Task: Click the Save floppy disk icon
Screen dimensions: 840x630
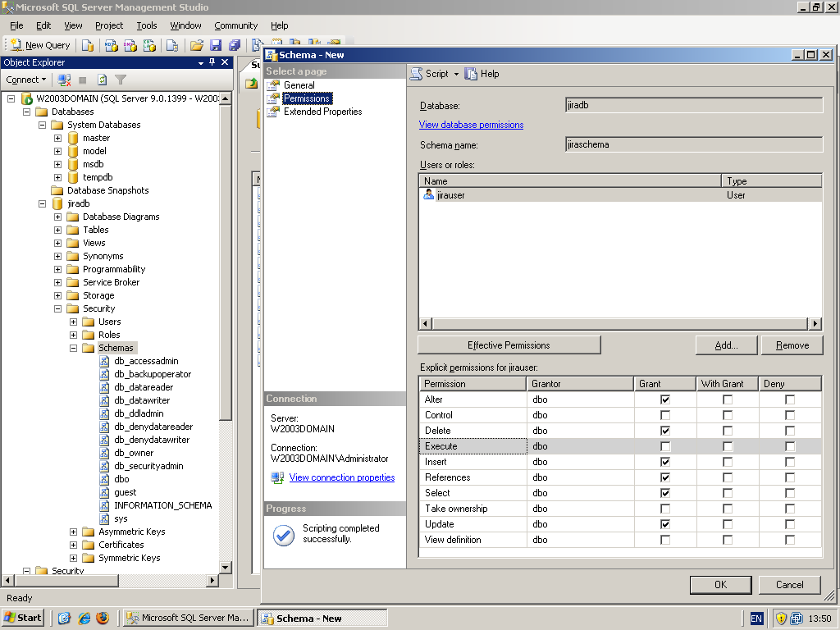Action: click(x=216, y=46)
